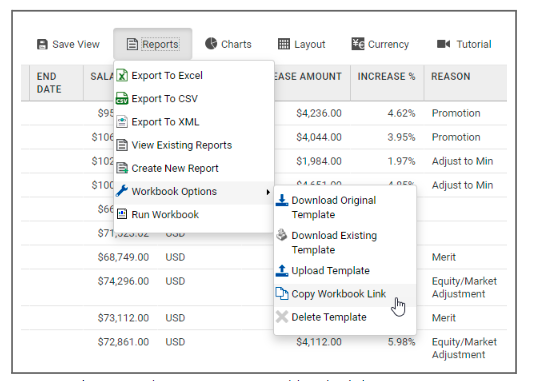Select Create New Report
The width and height of the screenshot is (536, 381).
(194, 168)
